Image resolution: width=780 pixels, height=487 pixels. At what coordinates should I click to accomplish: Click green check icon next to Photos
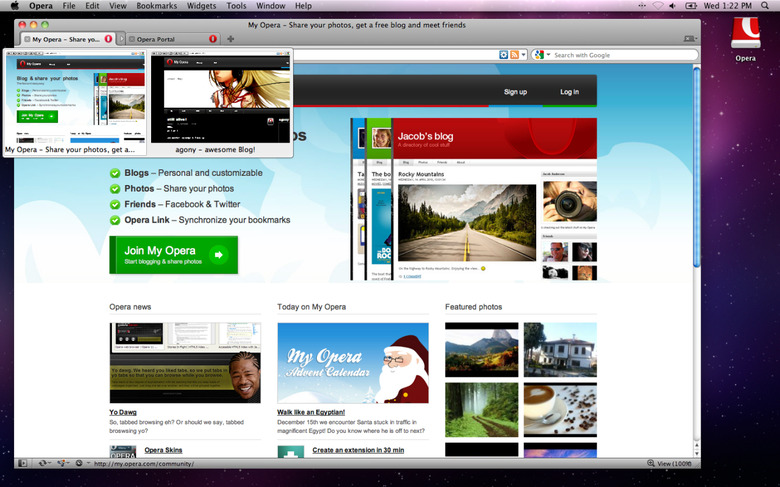tap(115, 189)
